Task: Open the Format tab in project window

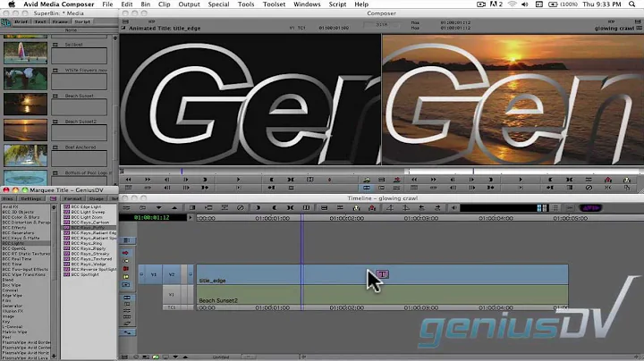Action: pos(72,198)
